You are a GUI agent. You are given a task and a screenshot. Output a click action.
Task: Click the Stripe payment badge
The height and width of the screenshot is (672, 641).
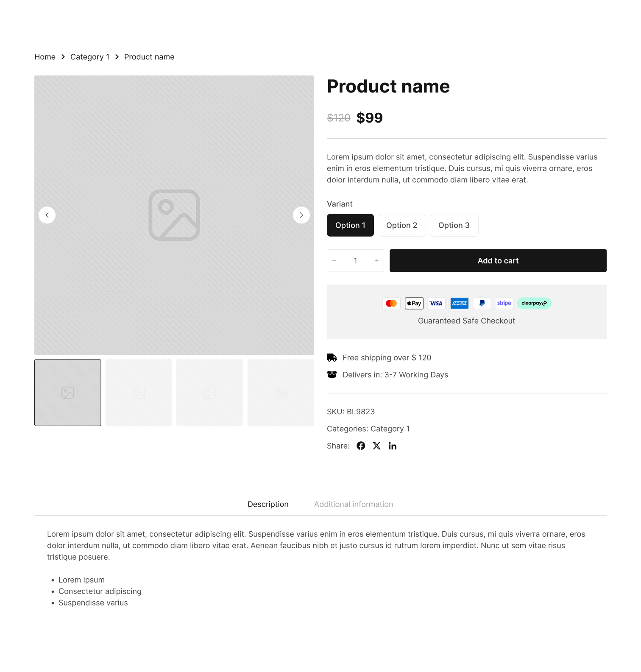point(504,303)
